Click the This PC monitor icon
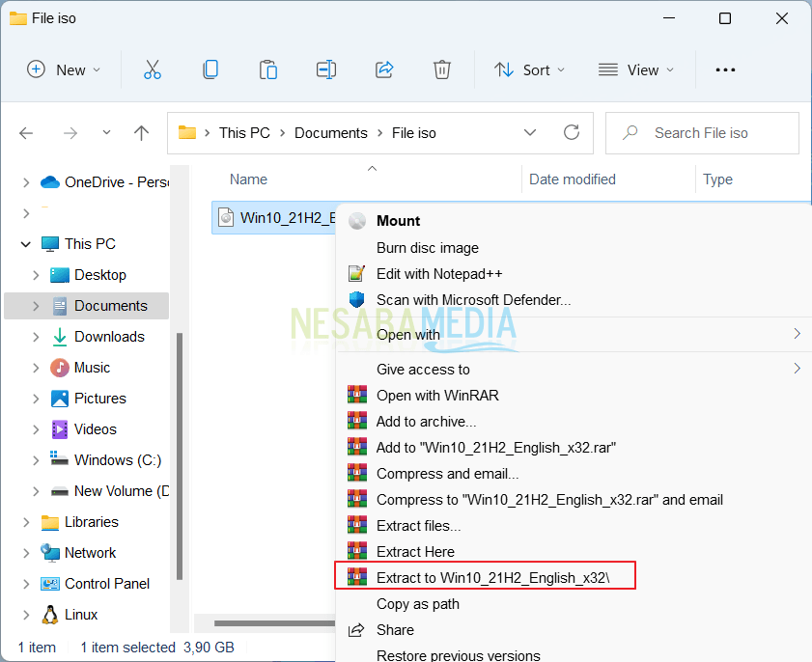This screenshot has width=812, height=662. (x=50, y=244)
